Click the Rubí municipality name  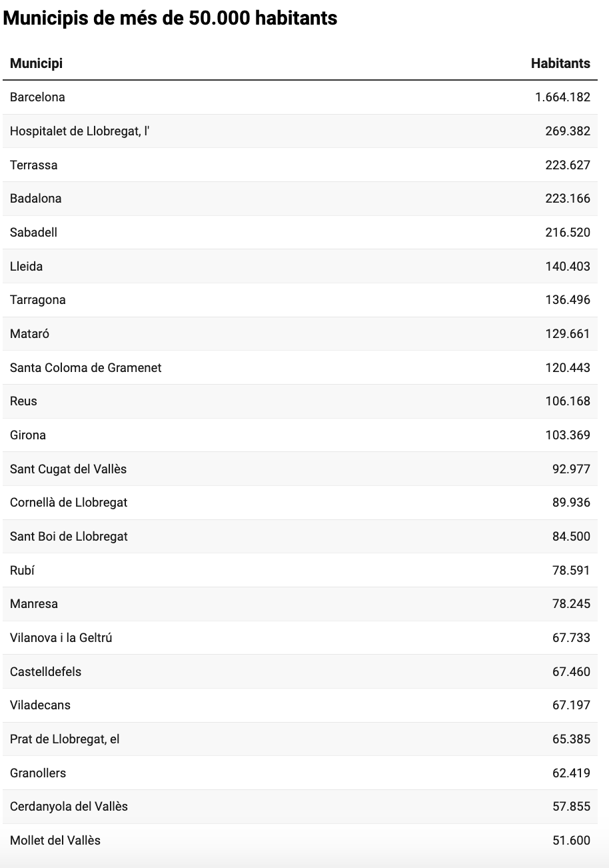[x=22, y=571]
